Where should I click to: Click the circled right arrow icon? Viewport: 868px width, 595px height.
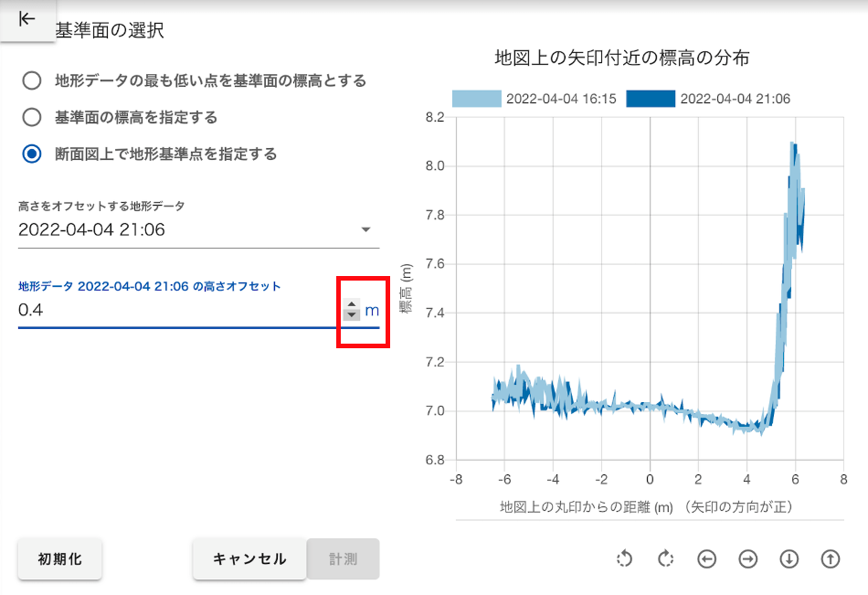click(x=748, y=558)
